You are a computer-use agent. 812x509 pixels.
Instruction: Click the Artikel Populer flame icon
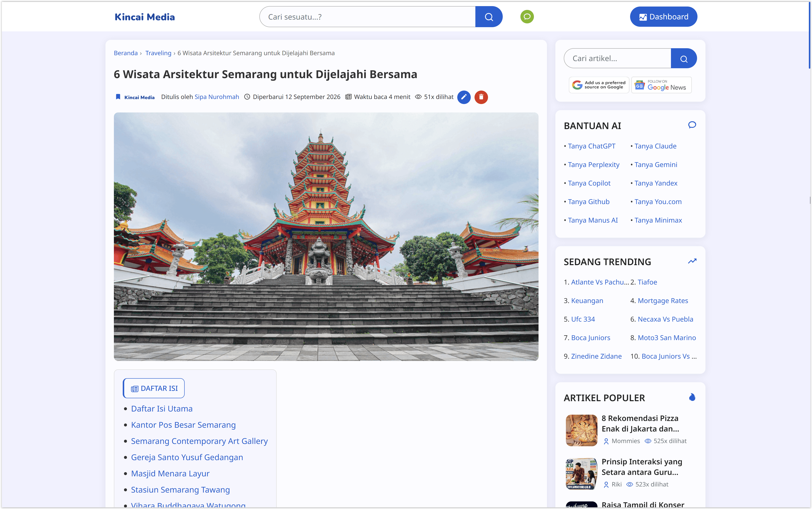[x=692, y=397]
